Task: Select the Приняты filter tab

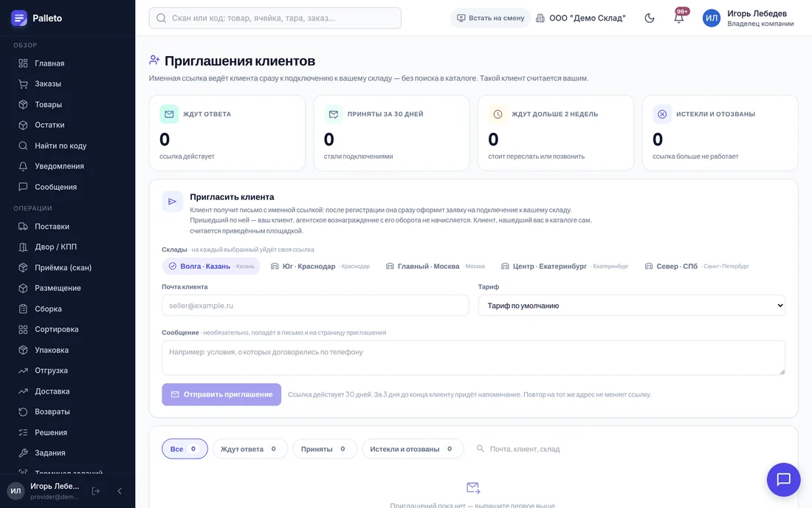Action: (x=325, y=449)
